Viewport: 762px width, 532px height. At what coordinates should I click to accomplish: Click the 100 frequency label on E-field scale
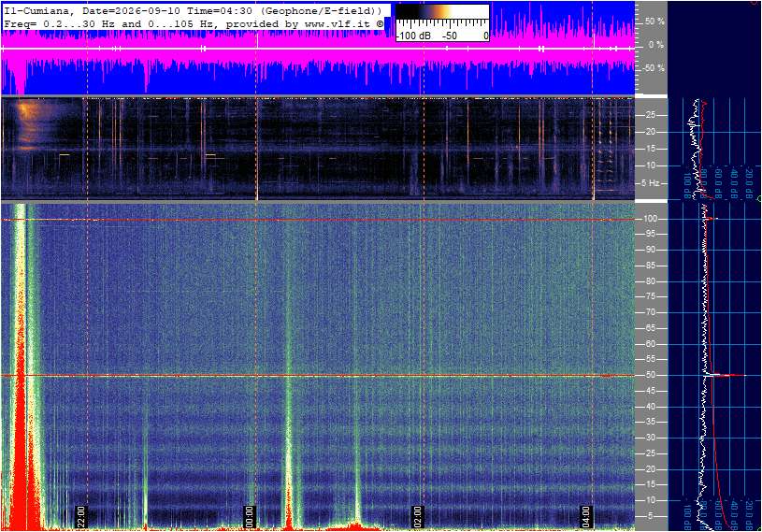[650, 219]
